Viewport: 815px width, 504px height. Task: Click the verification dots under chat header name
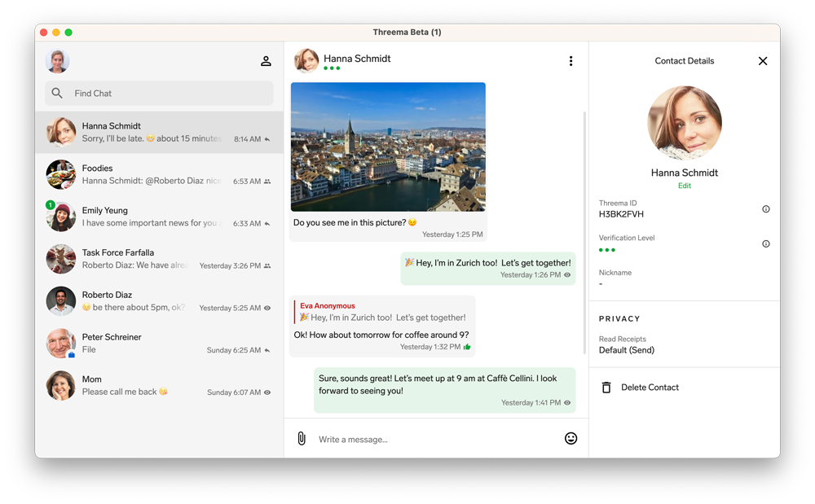point(332,68)
